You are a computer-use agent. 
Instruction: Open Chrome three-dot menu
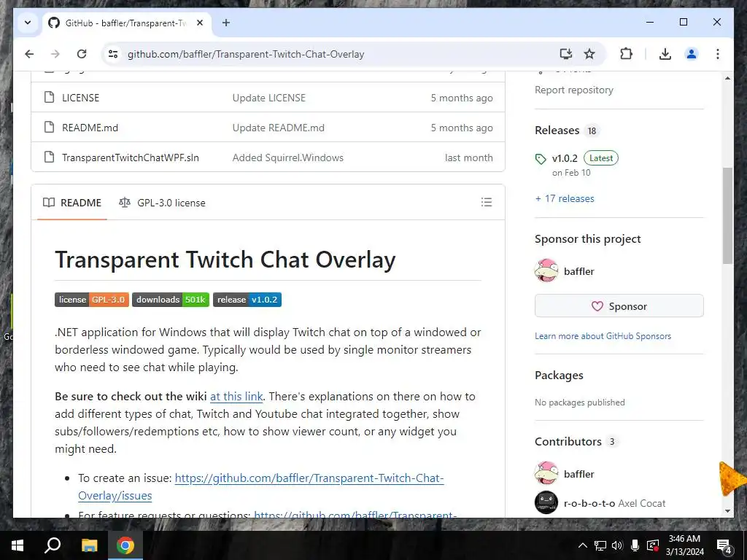[x=718, y=54]
